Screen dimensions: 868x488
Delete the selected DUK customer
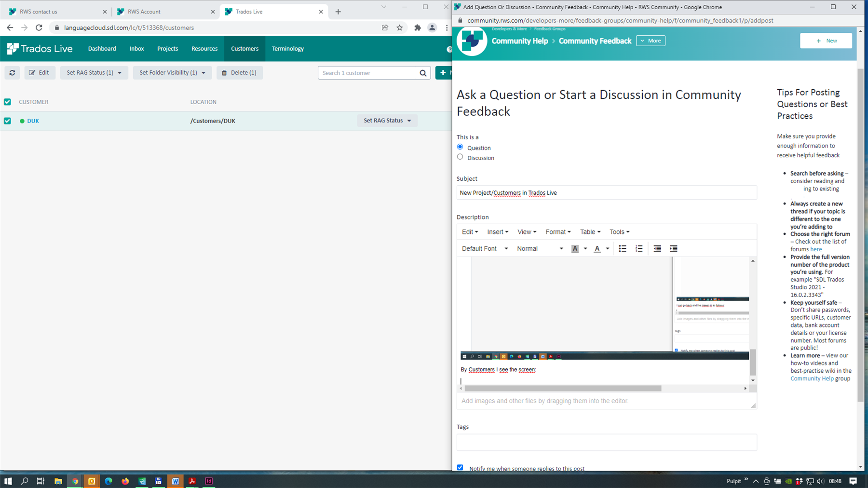pyautogui.click(x=240, y=72)
